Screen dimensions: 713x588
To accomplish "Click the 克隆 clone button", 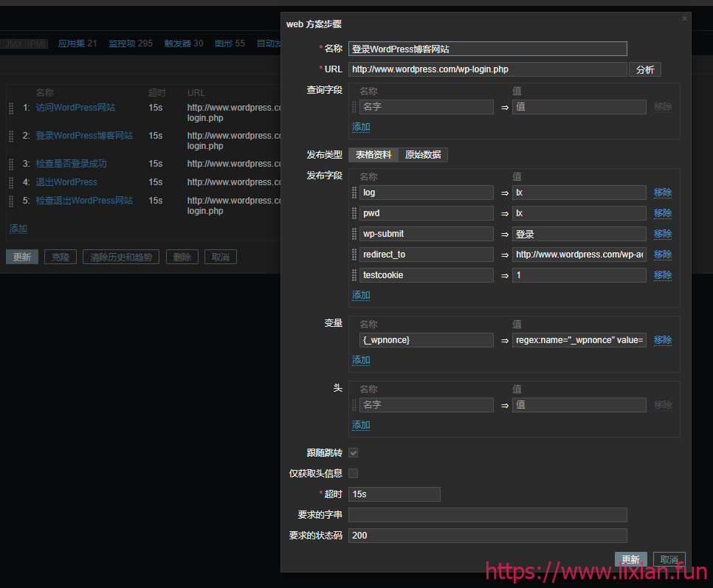I will click(x=61, y=257).
